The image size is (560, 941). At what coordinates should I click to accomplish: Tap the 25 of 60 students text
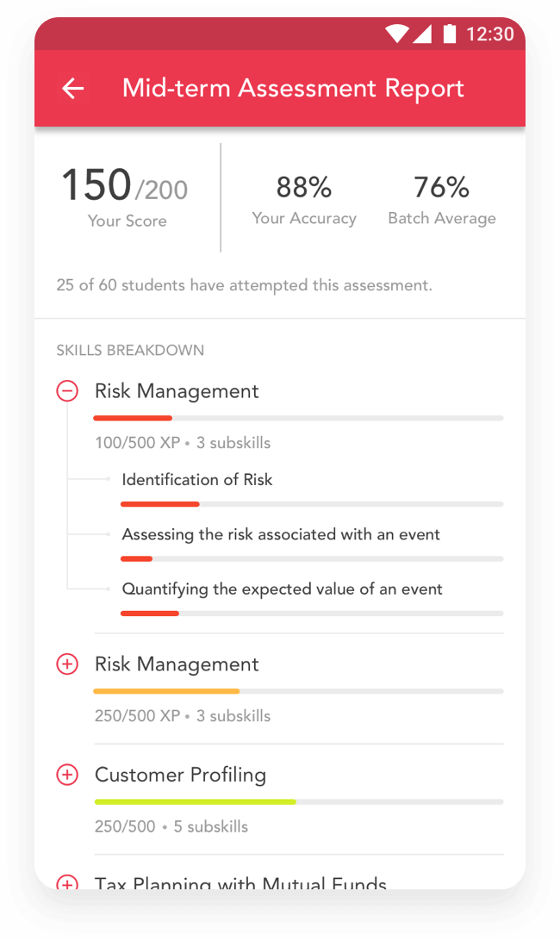click(x=245, y=285)
